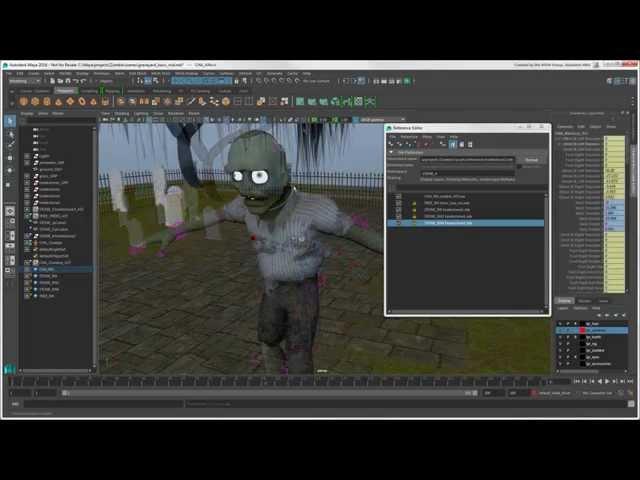
Task: Pick the Select tool in the toolbox
Action: [10, 121]
